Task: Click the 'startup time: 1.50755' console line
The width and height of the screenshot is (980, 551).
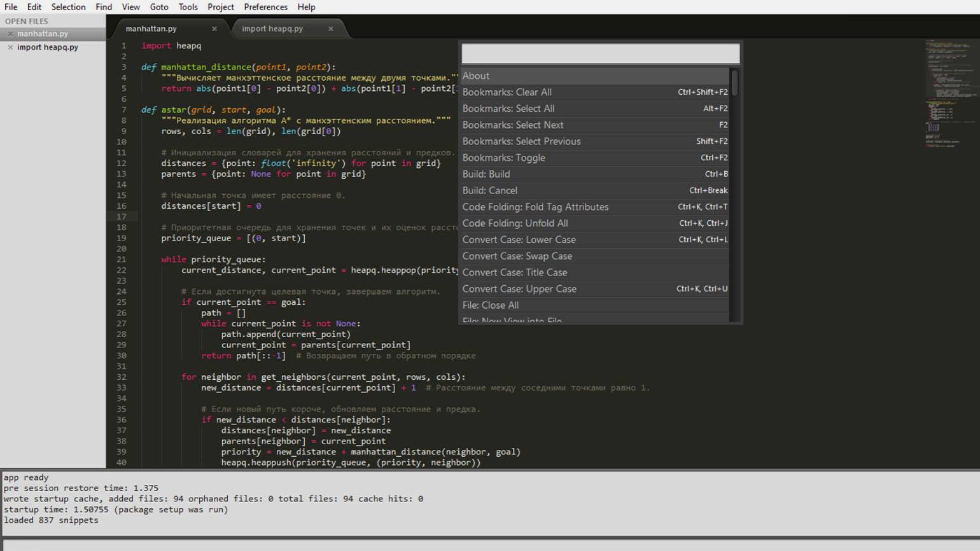Action: pyautogui.click(x=116, y=510)
